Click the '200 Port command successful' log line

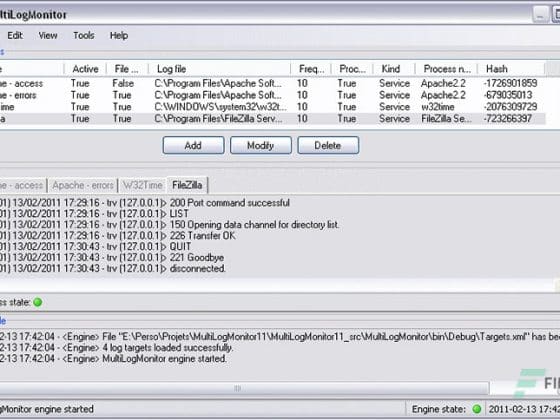point(145,203)
